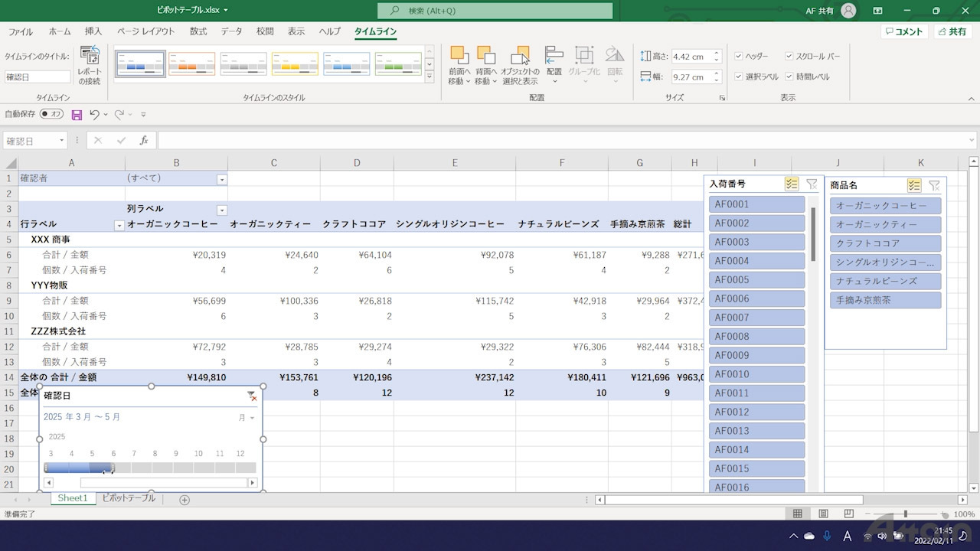Toggle the 自動保存 switch
The width and height of the screenshot is (980, 551).
(52, 114)
